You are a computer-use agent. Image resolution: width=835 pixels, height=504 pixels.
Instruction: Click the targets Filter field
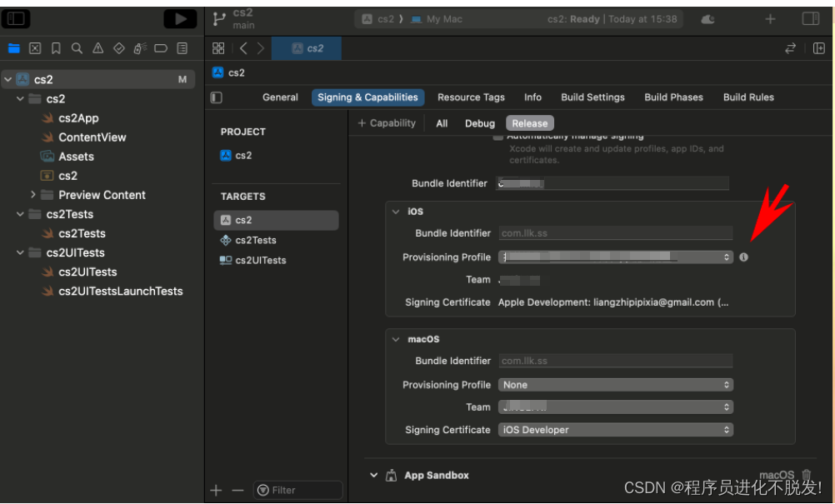point(298,490)
